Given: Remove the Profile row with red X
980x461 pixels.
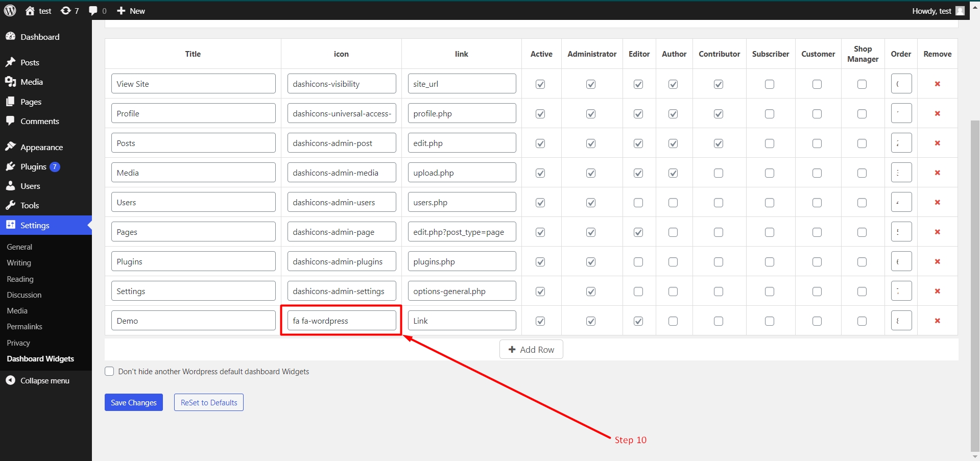Looking at the screenshot, I should (x=938, y=113).
